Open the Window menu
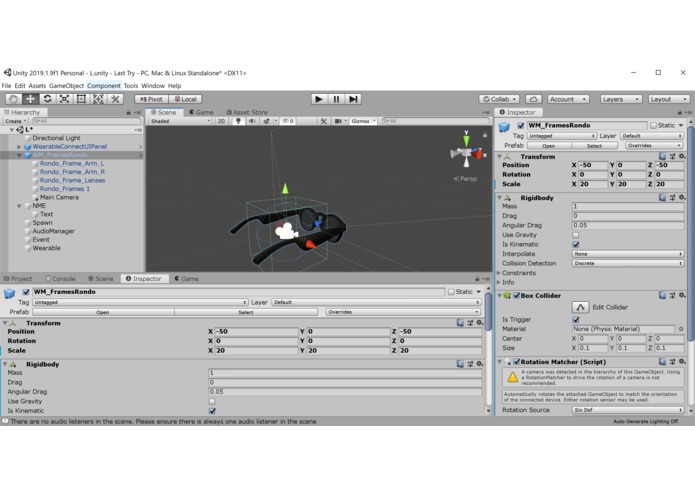The image size is (695, 494). [x=153, y=86]
